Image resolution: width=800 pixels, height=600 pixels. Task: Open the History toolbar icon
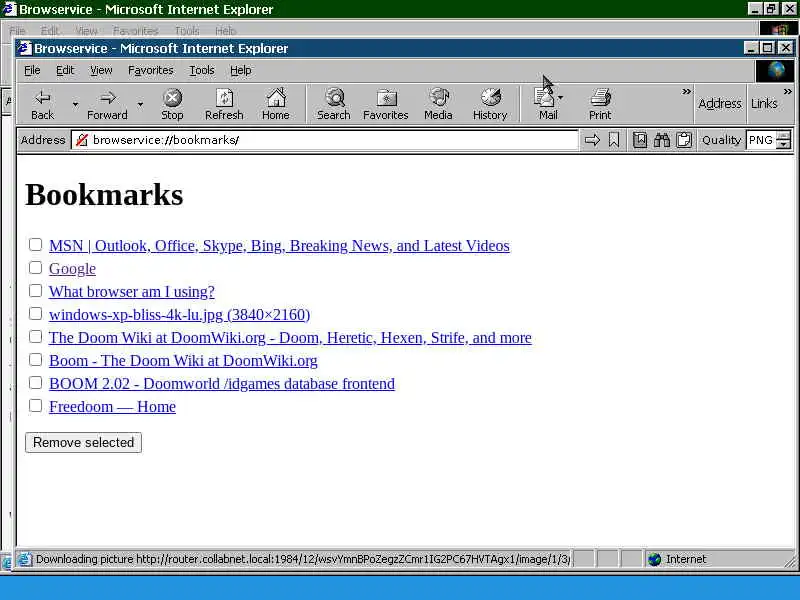(490, 97)
